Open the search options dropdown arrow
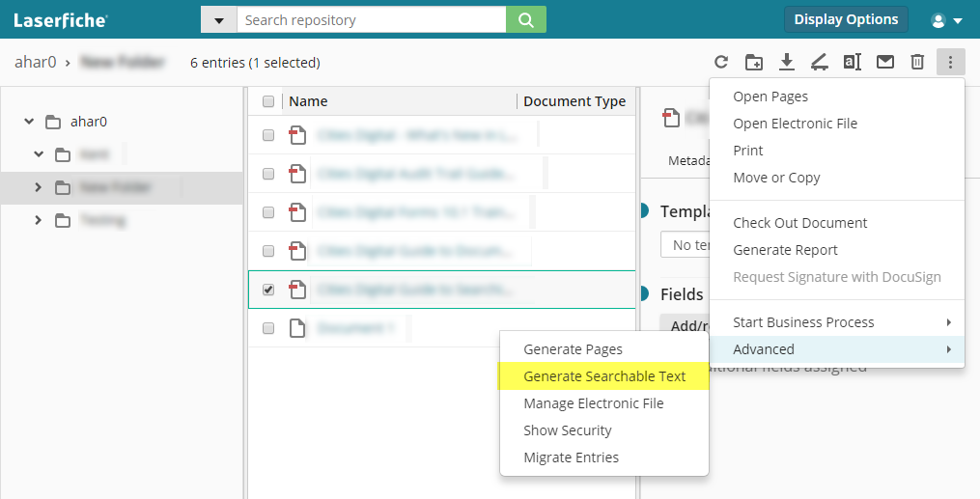Image resolution: width=980 pixels, height=499 pixels. coord(219,20)
